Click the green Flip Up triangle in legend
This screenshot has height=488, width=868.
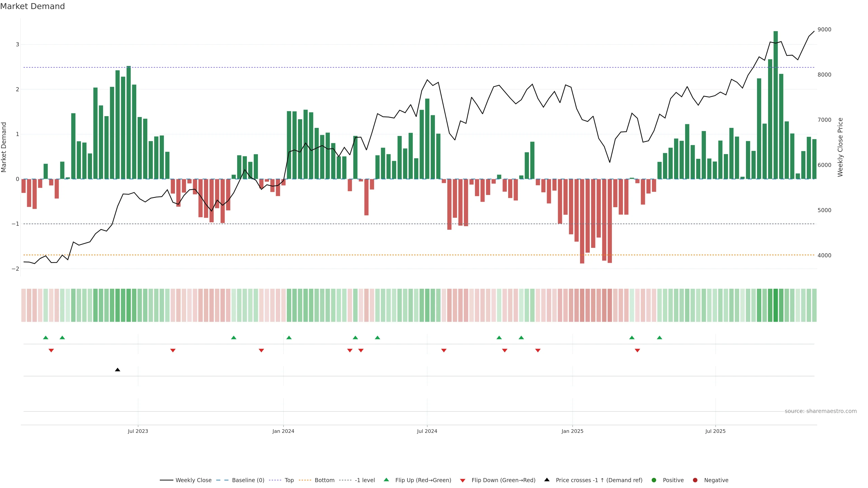(x=386, y=480)
